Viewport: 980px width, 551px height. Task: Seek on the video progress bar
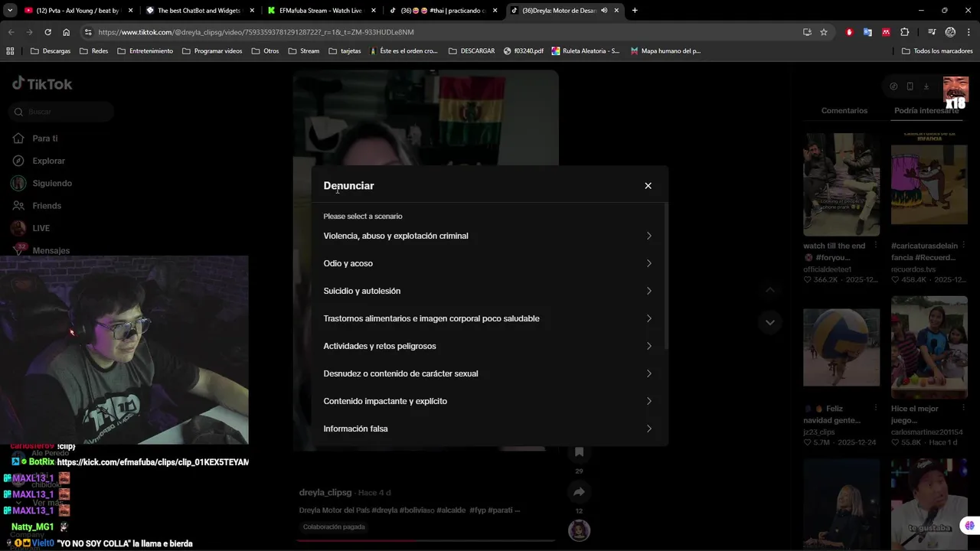426,540
